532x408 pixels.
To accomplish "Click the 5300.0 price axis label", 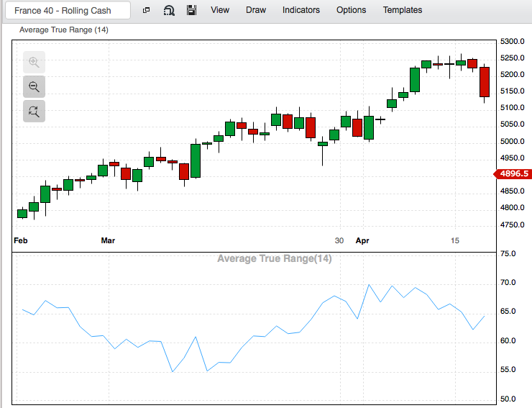I will pos(513,41).
